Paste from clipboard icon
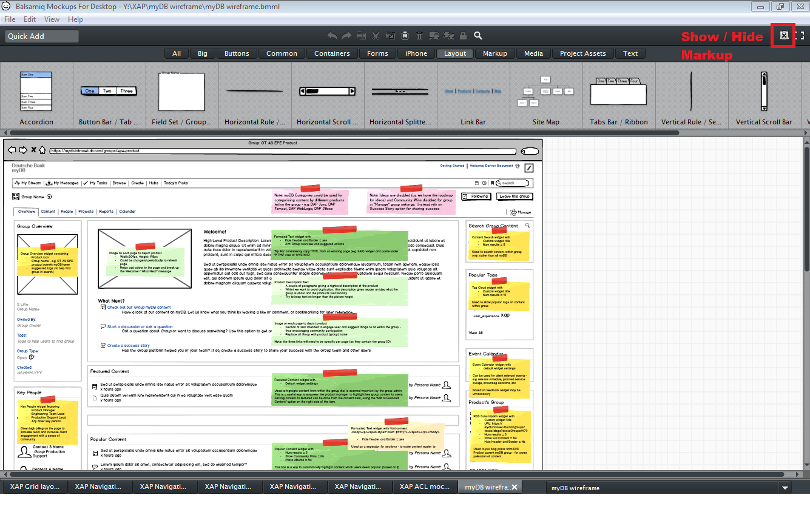Image resolution: width=810 pixels, height=532 pixels. coord(405,36)
